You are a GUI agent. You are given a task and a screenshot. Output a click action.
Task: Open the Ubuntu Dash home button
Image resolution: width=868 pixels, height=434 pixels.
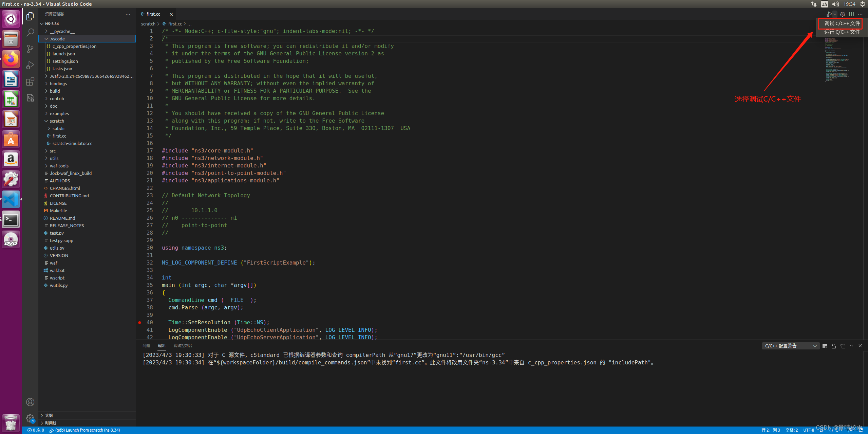click(11, 19)
